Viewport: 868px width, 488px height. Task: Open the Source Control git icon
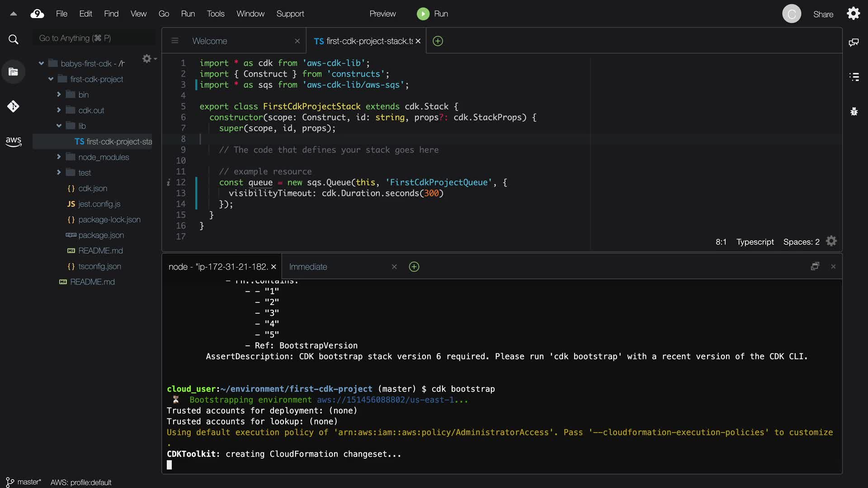(x=13, y=107)
